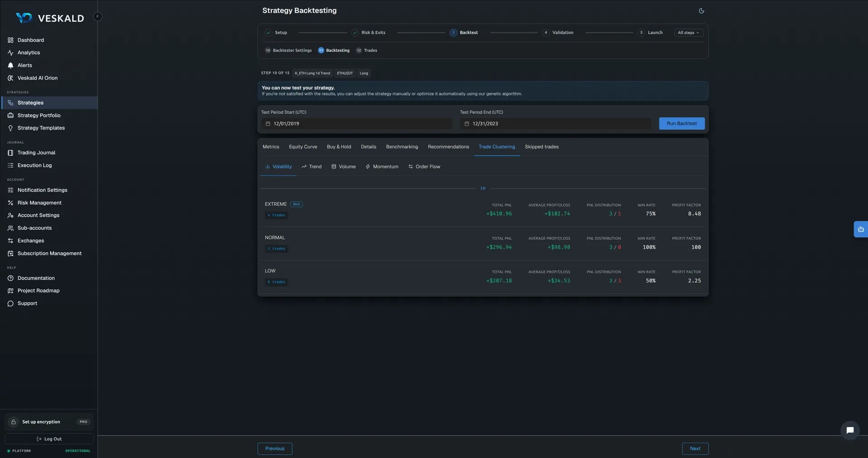
Task: Switch to the Equity Curve tab
Action: point(303,147)
